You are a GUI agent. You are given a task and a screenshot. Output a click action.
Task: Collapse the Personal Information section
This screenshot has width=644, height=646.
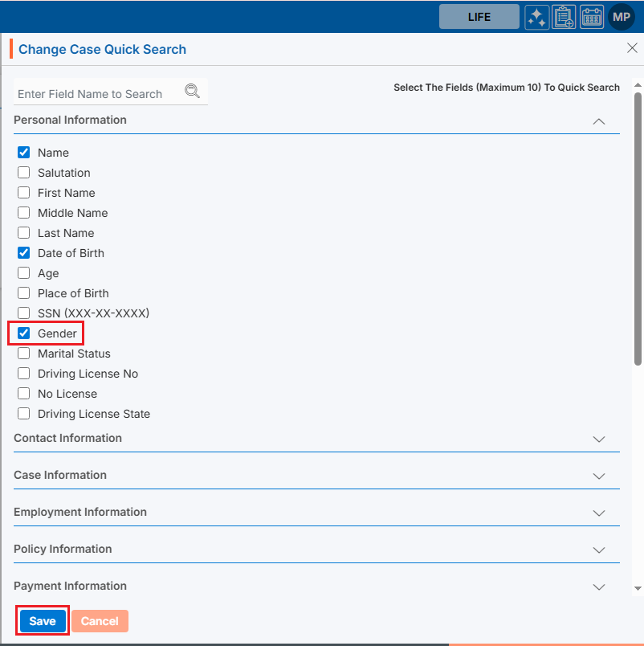(x=598, y=121)
